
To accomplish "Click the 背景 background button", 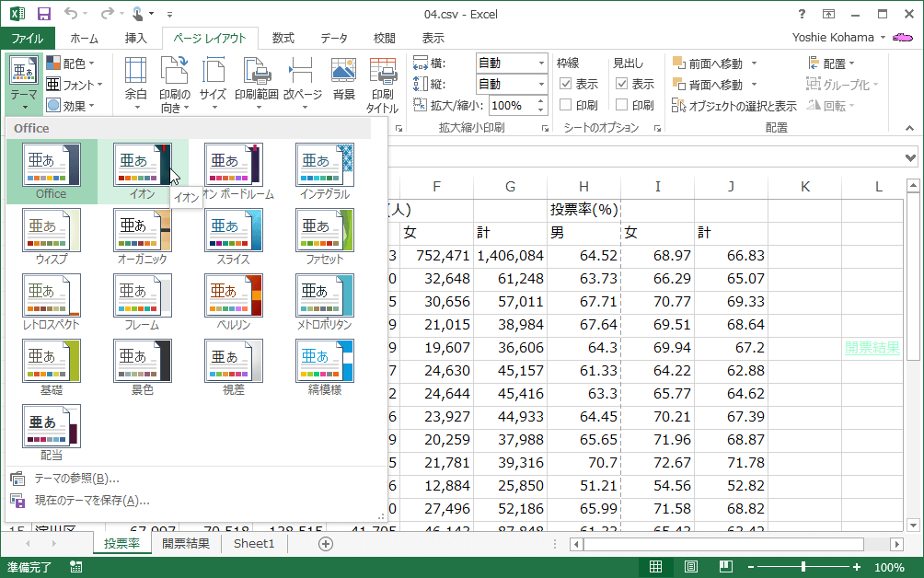I will 343,79.
